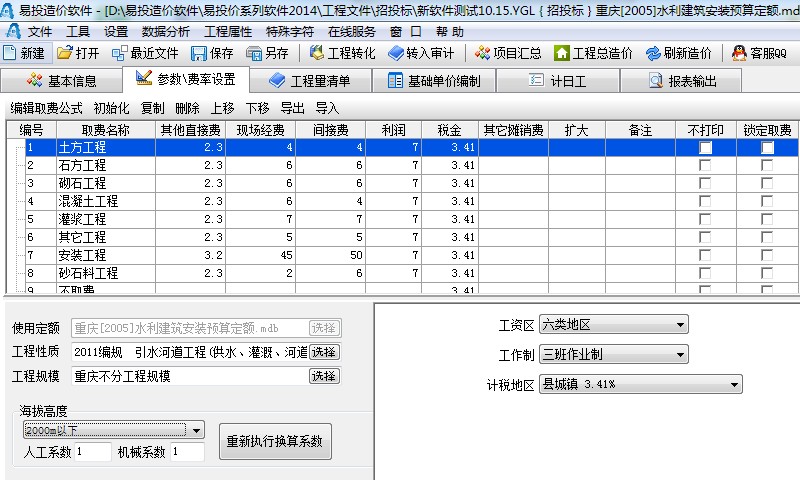Enable 锁定取费 checkbox for 石方工程 row

point(767,165)
